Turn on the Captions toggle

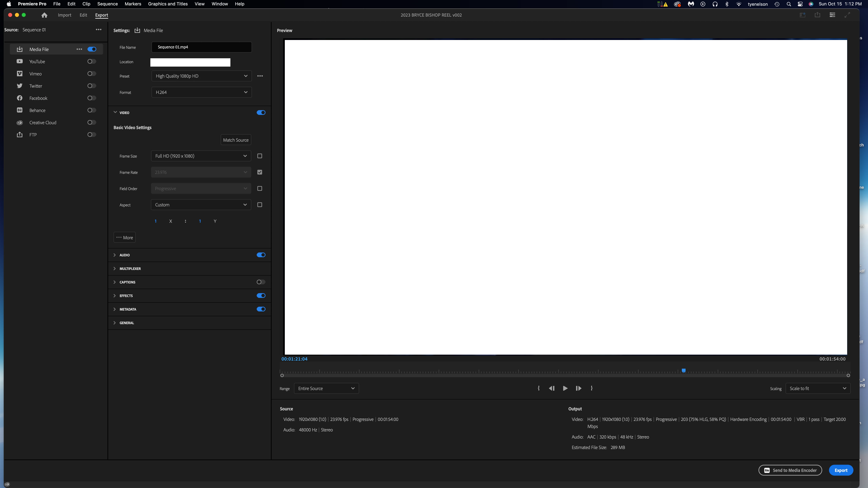[x=260, y=282]
